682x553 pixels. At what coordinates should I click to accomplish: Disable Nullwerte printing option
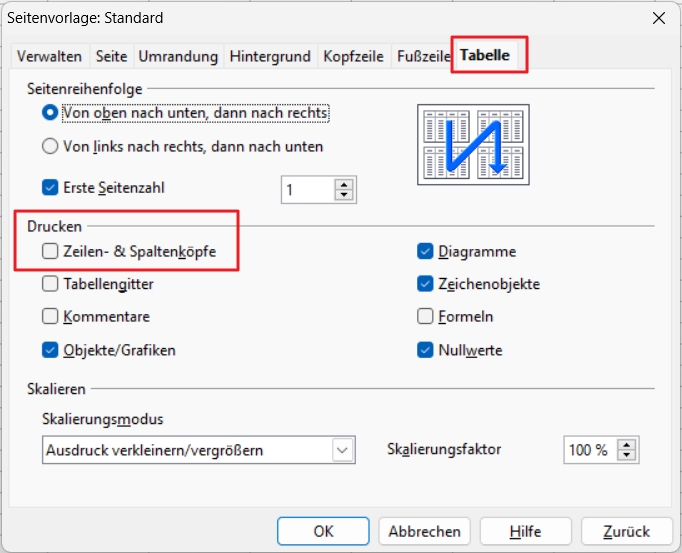click(x=426, y=350)
